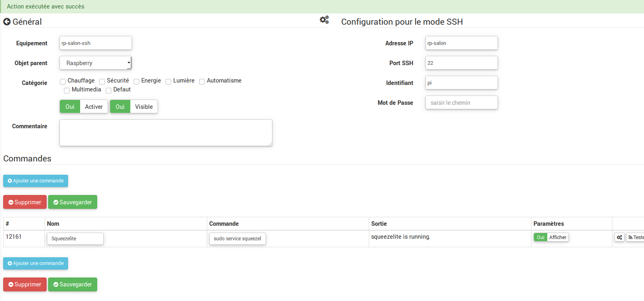This screenshot has height=301, width=644.
Task: Tick the Energie category checkbox
Action: 136,82
